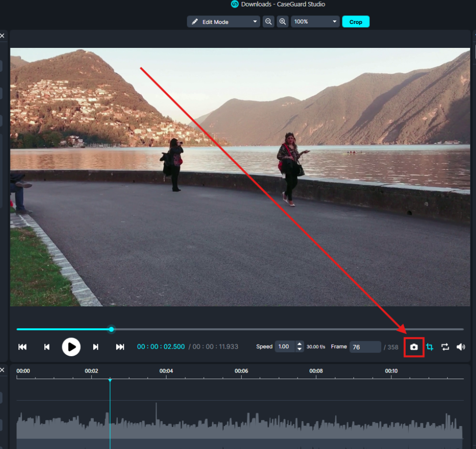Open the Edit Mode dropdown

[x=224, y=22]
